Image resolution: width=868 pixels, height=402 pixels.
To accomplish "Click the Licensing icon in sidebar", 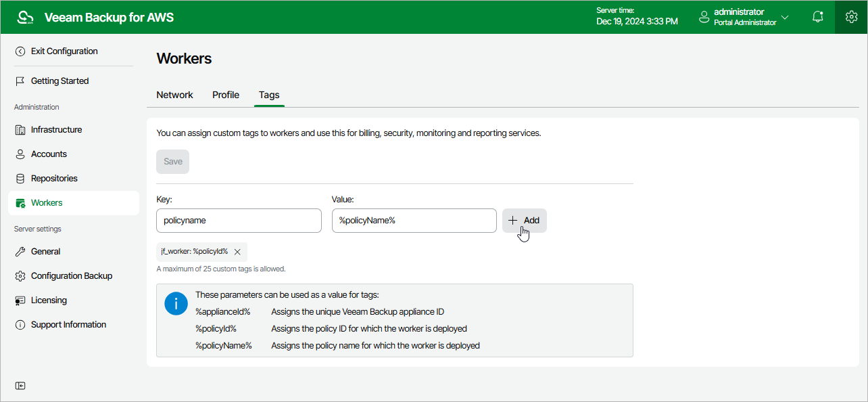I will click(20, 300).
